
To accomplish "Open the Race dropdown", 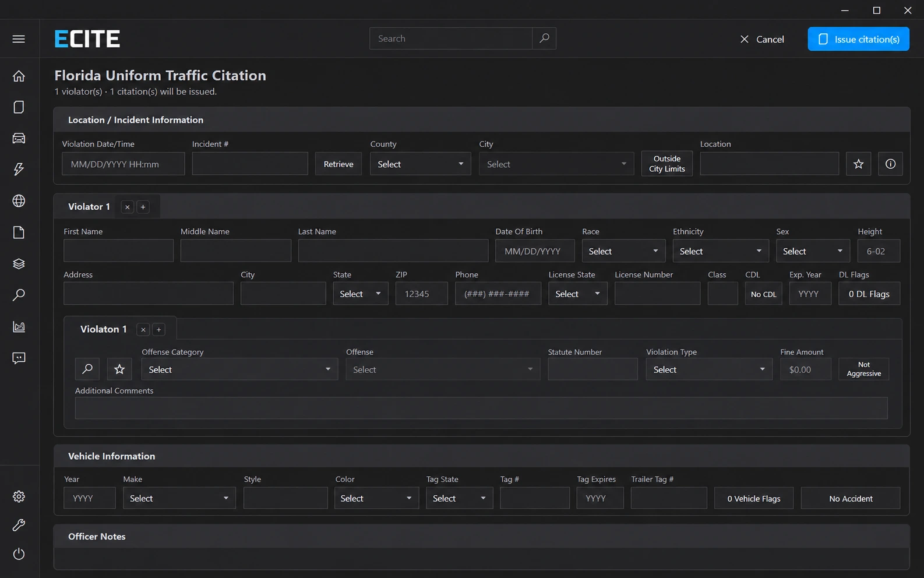I will click(623, 251).
